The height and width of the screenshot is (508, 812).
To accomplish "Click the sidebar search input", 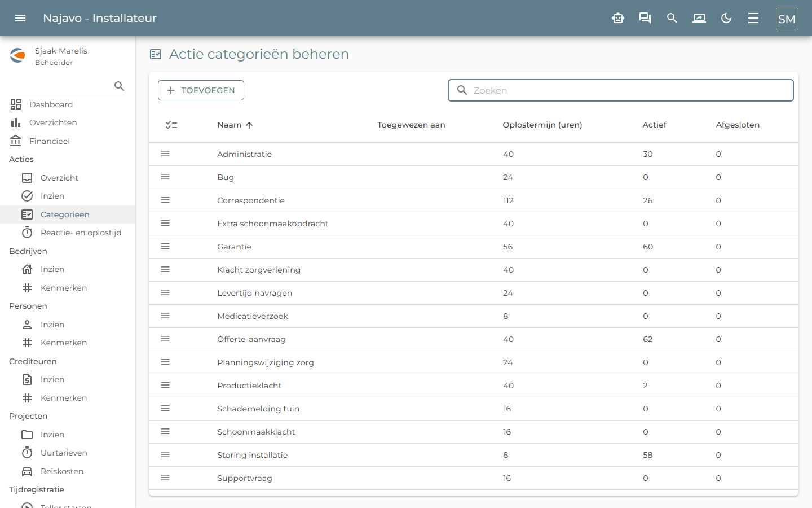I will pyautogui.click(x=61, y=86).
